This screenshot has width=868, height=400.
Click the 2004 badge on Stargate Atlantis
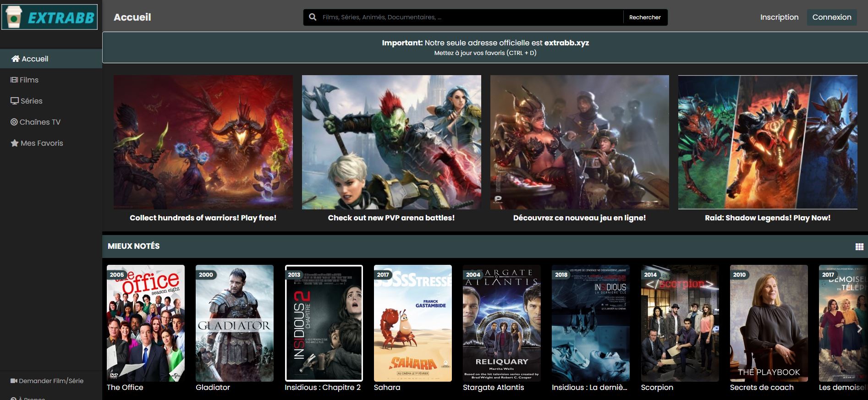click(x=473, y=275)
